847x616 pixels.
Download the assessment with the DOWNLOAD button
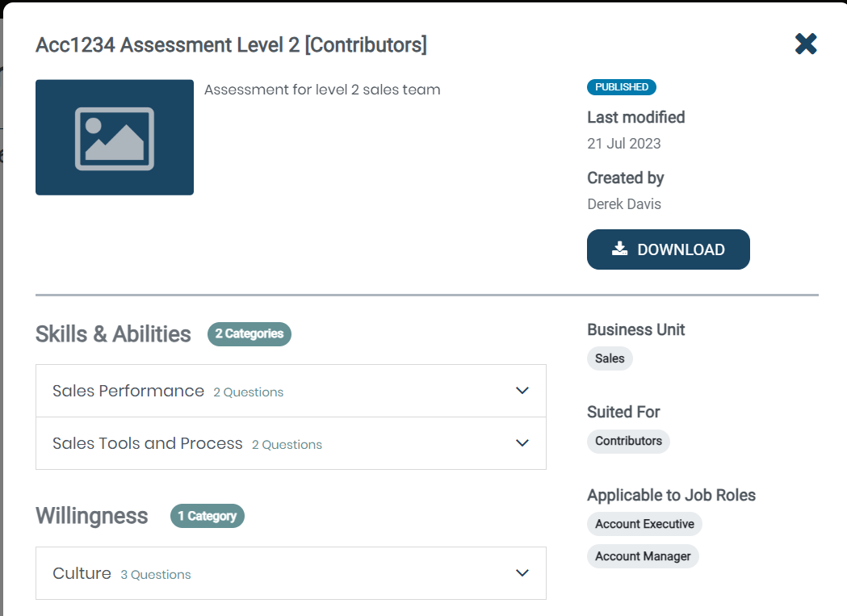(x=669, y=249)
